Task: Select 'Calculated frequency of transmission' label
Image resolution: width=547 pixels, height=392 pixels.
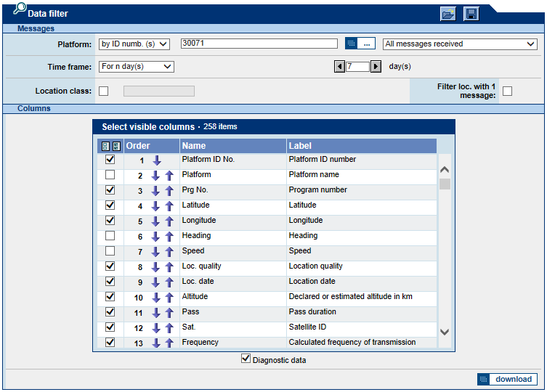Action: coord(352,342)
